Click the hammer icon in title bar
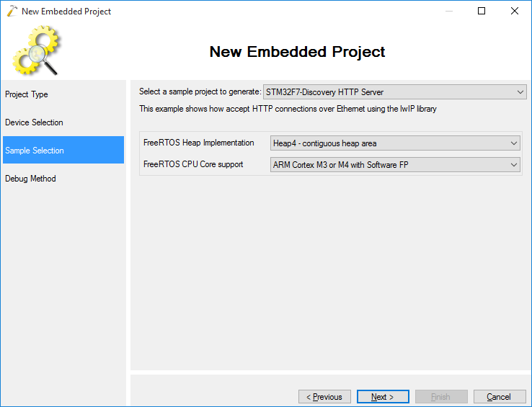 [x=12, y=11]
